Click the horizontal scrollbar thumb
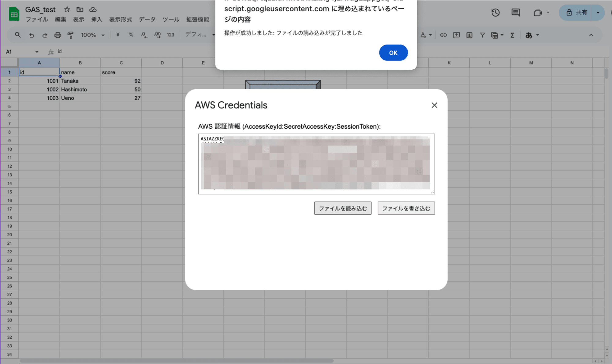This screenshot has width=612, height=364. pos(177,361)
